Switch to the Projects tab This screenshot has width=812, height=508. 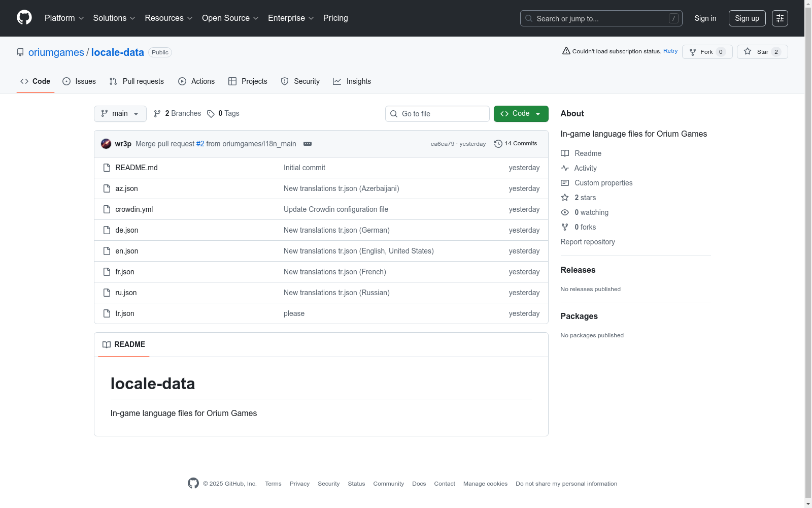pos(248,81)
